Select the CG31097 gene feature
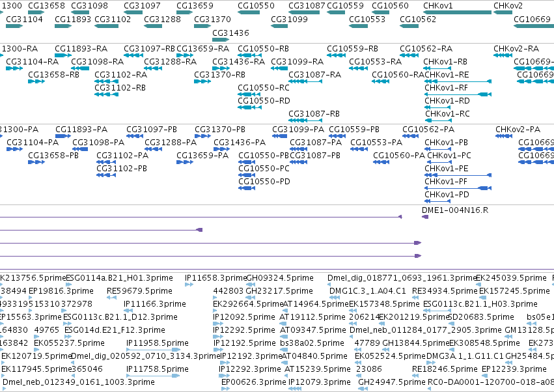This screenshot has width=554, height=392. (133, 12)
